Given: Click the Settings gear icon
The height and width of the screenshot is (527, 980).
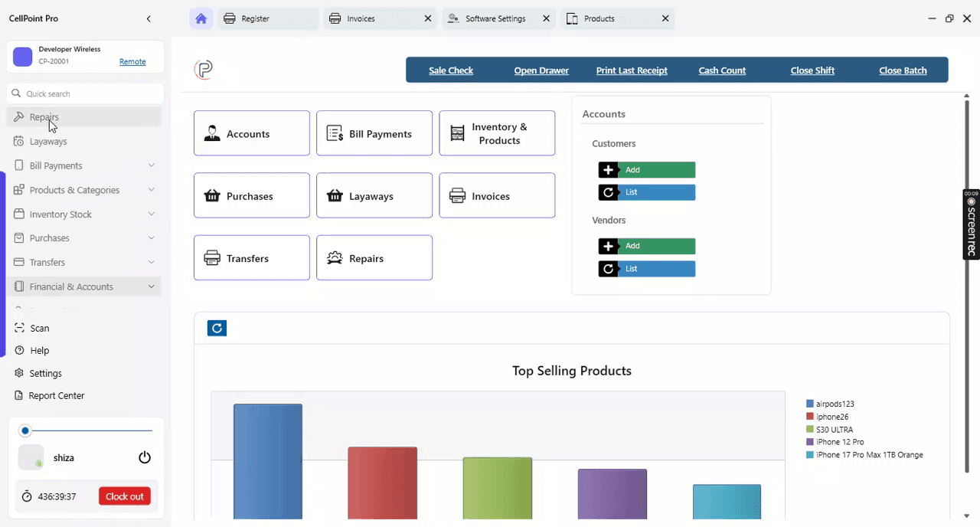Looking at the screenshot, I should pos(19,373).
